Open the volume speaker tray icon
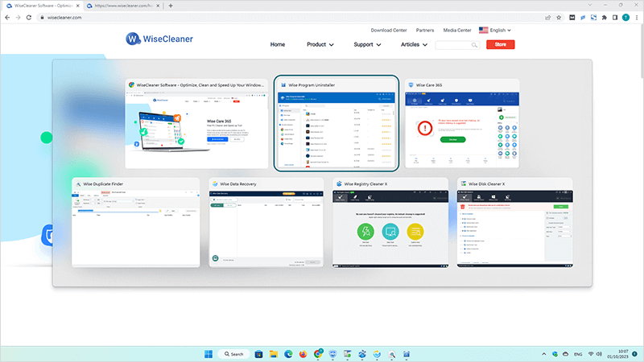 tap(599, 354)
